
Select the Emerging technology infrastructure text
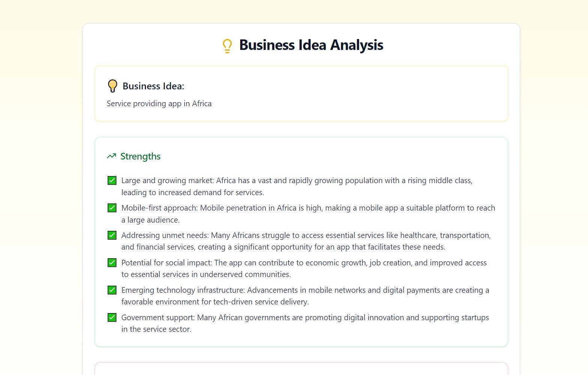(x=305, y=296)
